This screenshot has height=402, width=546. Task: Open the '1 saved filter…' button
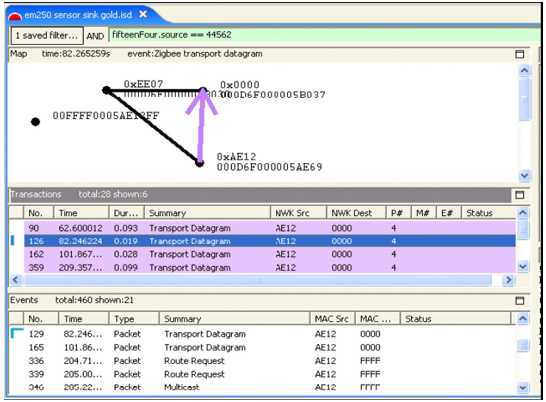coord(47,36)
